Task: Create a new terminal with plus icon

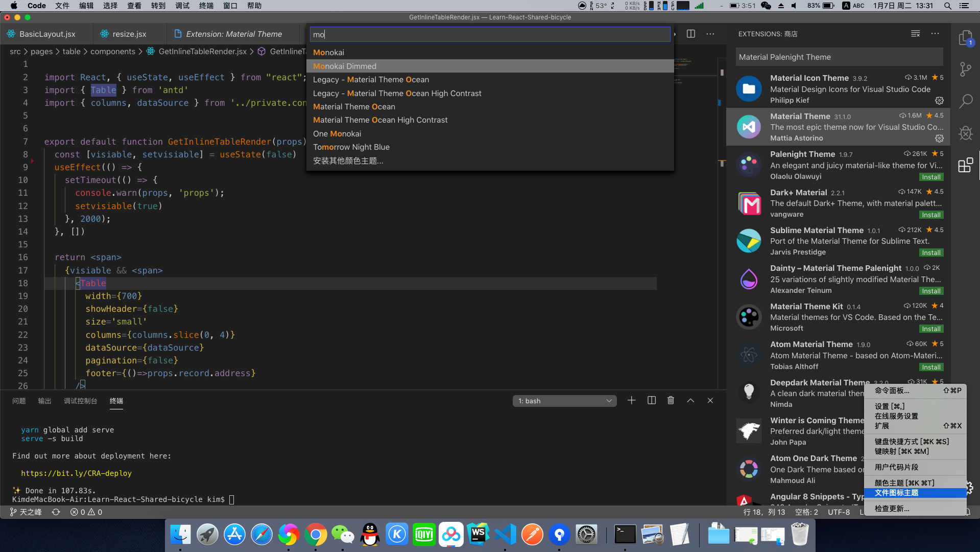Action: 632,400
